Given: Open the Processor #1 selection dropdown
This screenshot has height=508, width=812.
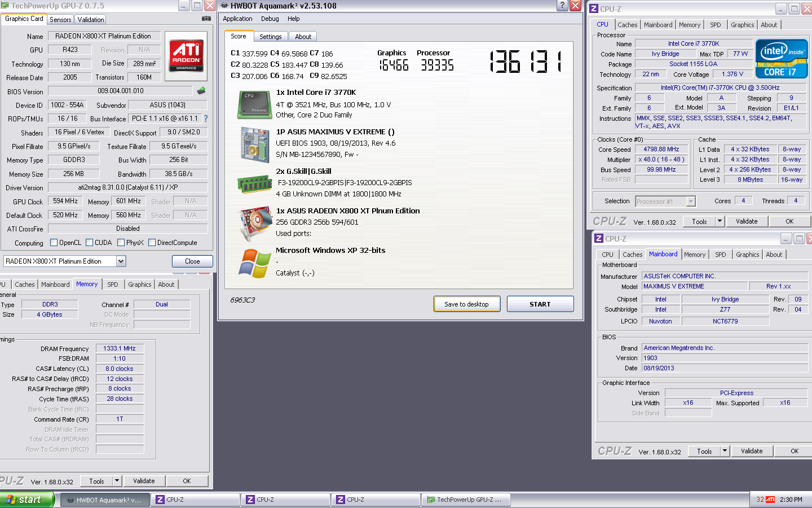Looking at the screenshot, I should click(x=691, y=202).
